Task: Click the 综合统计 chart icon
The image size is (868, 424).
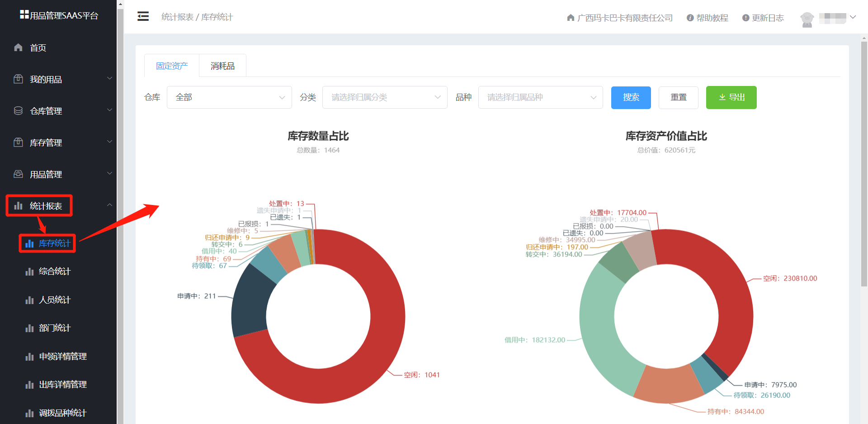Action: pyautogui.click(x=29, y=272)
